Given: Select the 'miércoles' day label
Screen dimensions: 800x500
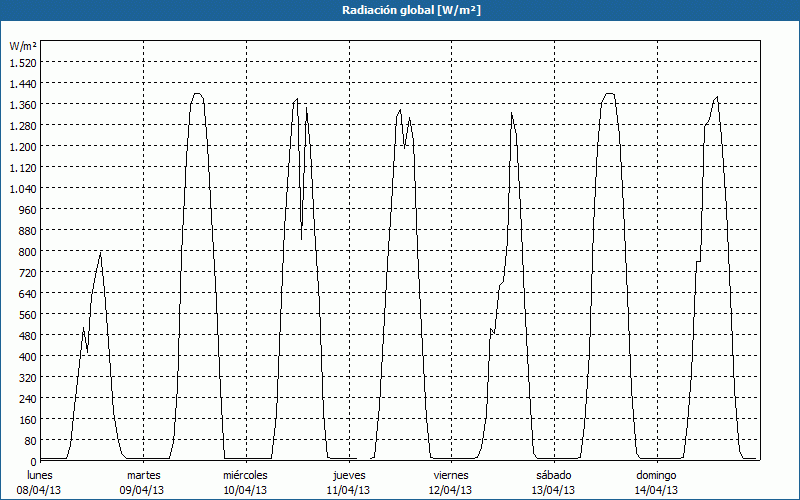Looking at the screenshot, I should (245, 475).
